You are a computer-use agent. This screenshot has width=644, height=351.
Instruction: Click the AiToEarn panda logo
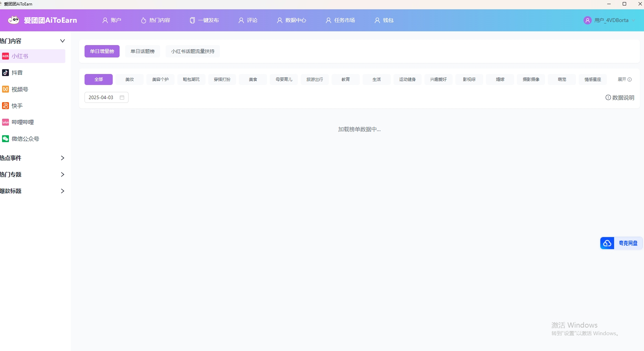pyautogui.click(x=14, y=20)
